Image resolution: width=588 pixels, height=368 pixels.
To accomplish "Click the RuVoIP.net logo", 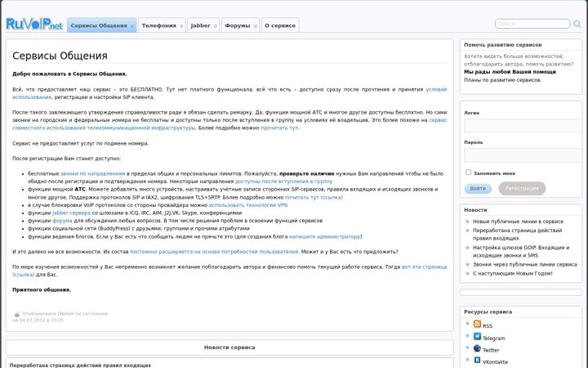I will [x=34, y=24].
